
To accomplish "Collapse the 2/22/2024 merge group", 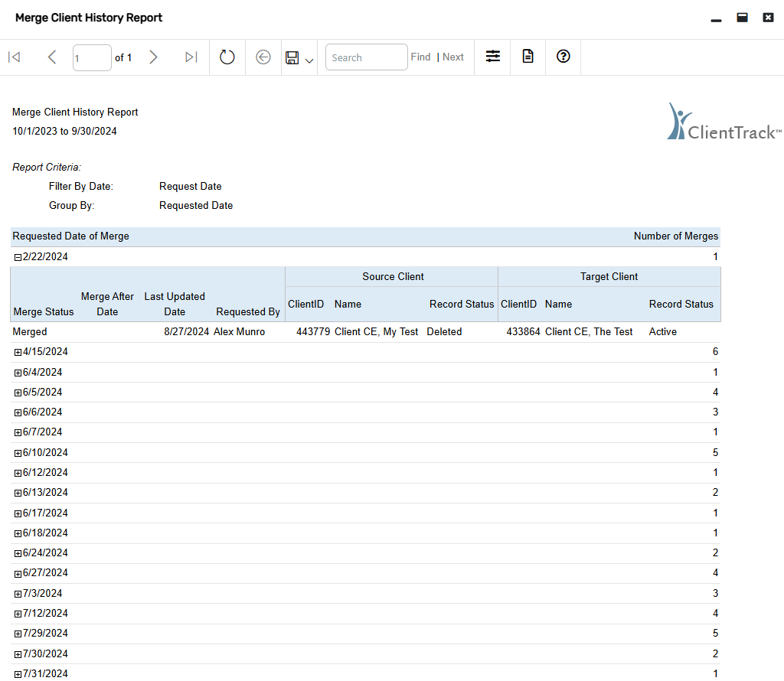I will 17,256.
